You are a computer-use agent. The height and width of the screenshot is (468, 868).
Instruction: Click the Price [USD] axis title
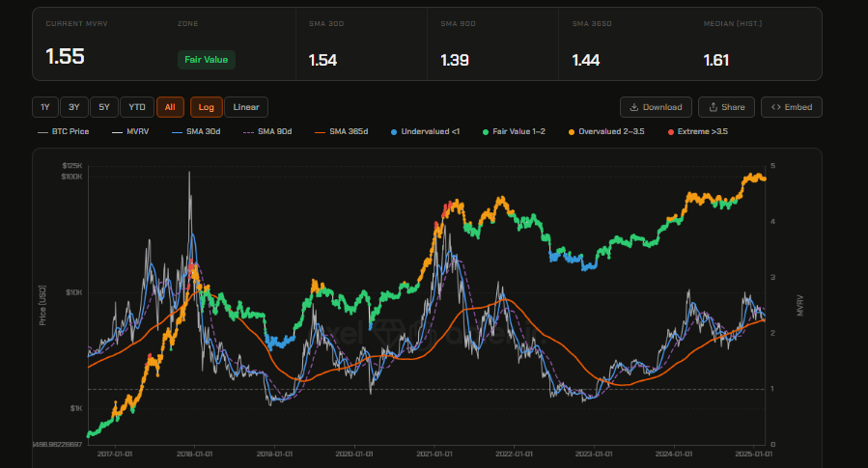click(x=42, y=305)
